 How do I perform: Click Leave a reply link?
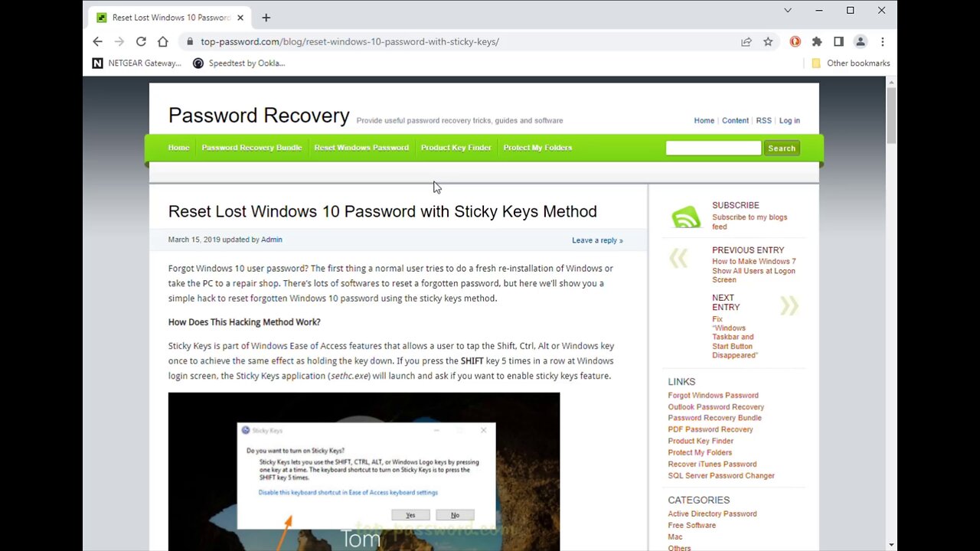[597, 240]
